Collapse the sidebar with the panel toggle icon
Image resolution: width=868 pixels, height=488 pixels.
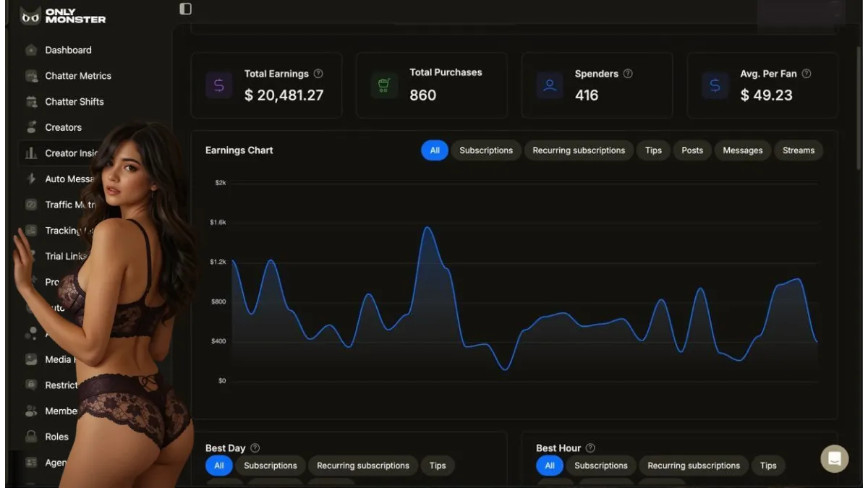pyautogui.click(x=186, y=9)
